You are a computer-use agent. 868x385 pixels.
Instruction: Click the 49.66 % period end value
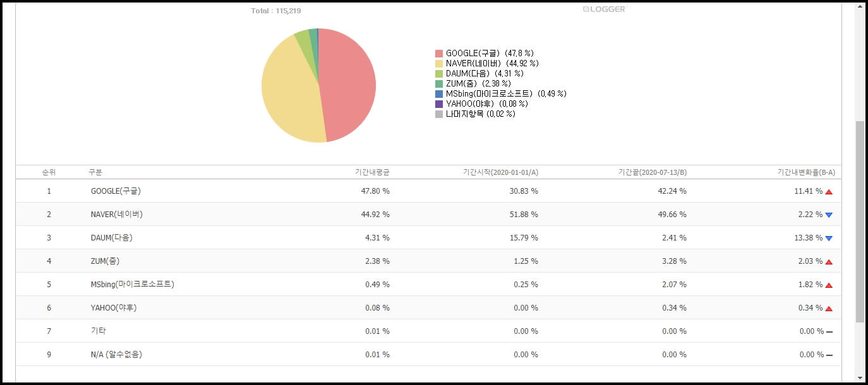point(672,214)
